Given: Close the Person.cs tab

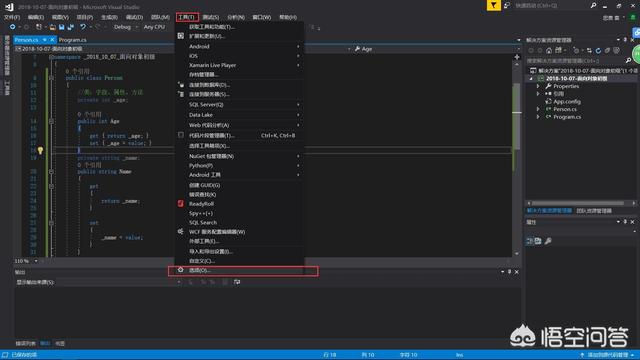Looking at the screenshot, I should point(52,40).
